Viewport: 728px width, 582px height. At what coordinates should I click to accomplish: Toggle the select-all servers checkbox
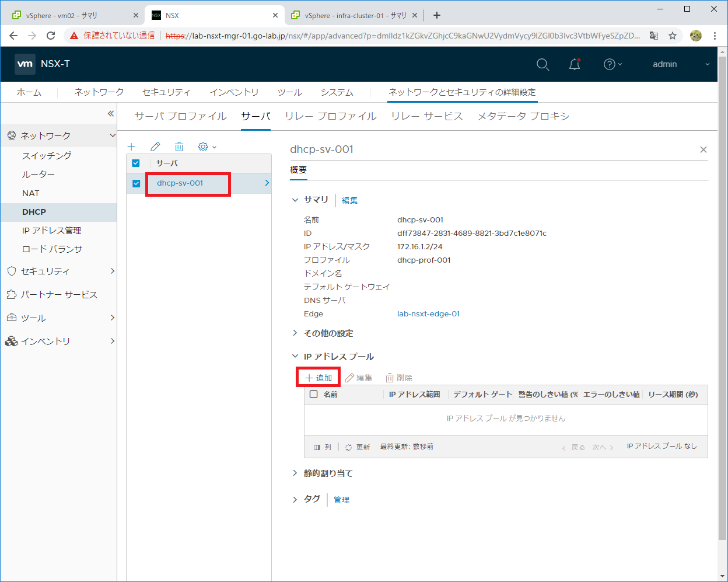click(x=136, y=163)
